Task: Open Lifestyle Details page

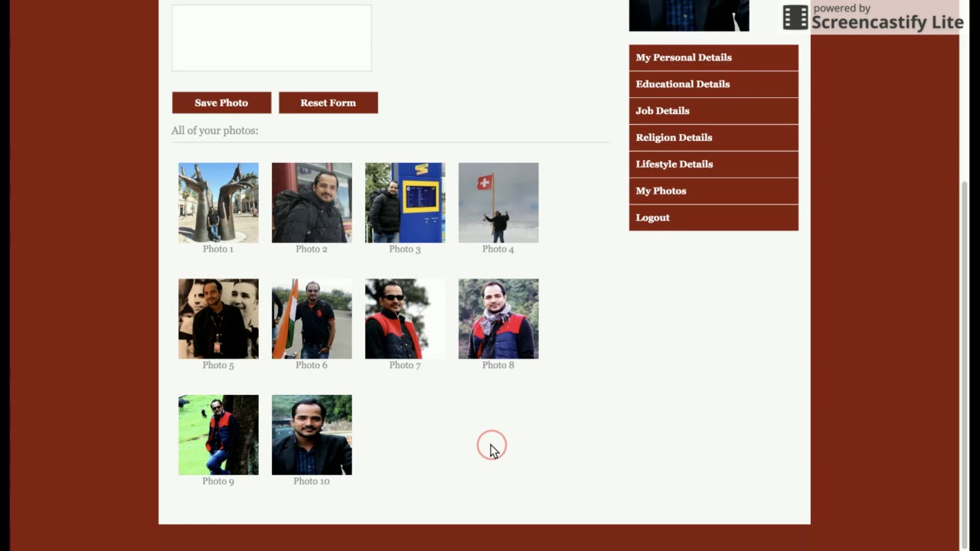Action: click(x=714, y=165)
